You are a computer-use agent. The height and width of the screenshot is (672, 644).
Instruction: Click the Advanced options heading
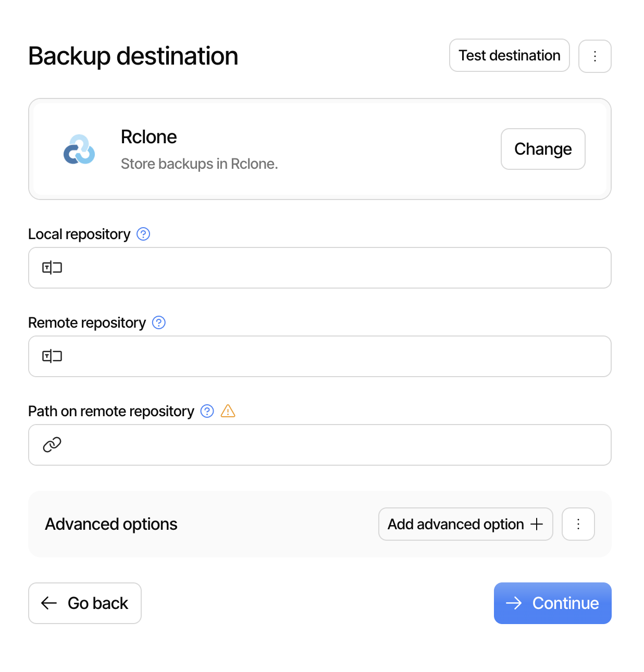tap(111, 524)
